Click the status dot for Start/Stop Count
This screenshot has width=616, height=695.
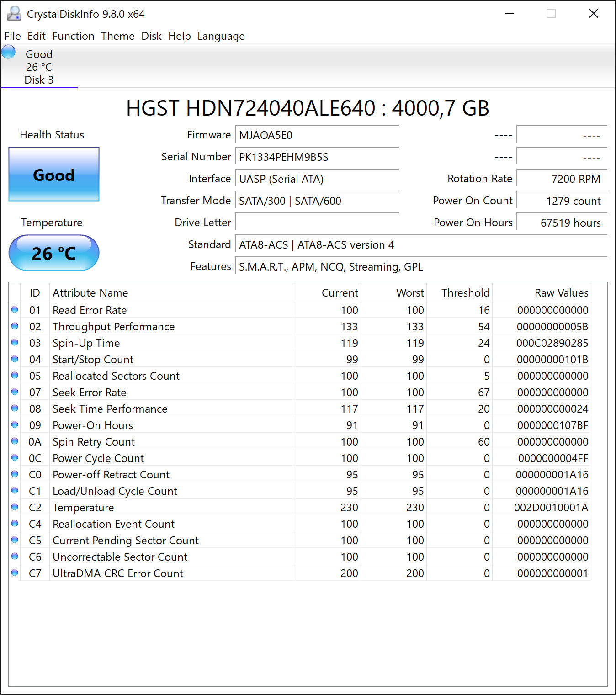tap(15, 359)
